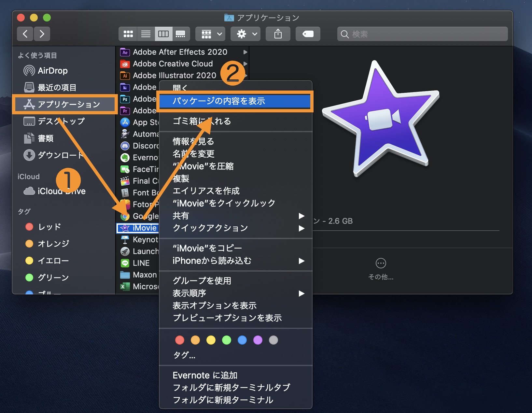Open the gear action menu dropdown
532x413 pixels.
pos(245,34)
